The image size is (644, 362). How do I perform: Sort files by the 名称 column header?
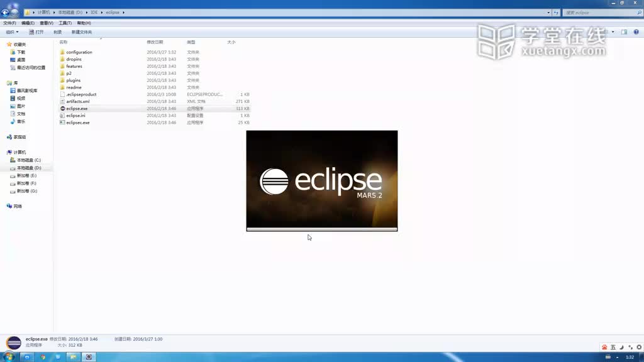[64, 42]
